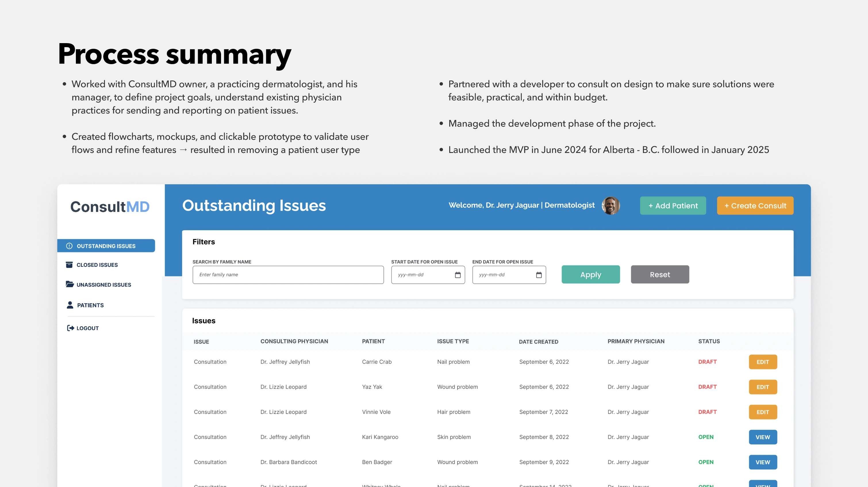View Kari Kangaroo's open issue
This screenshot has height=487, width=868.
[763, 437]
